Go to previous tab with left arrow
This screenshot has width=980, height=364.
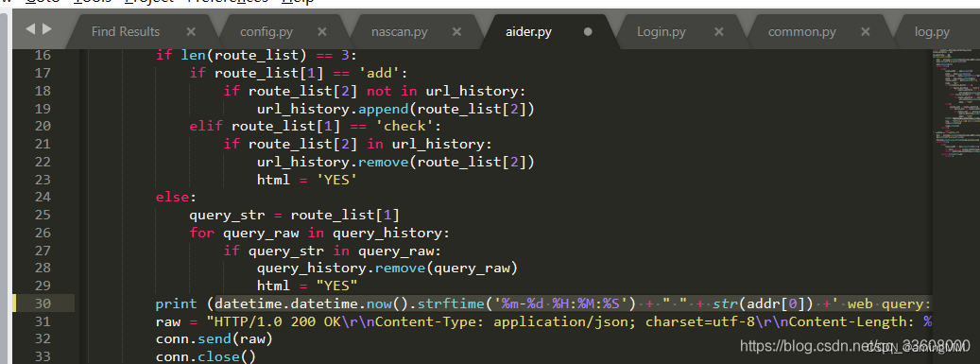[30, 28]
